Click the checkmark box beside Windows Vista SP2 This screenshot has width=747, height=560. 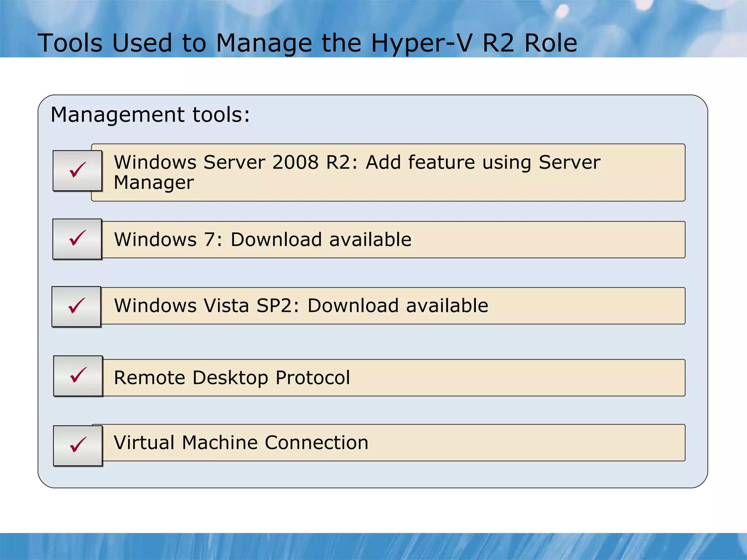(x=77, y=307)
